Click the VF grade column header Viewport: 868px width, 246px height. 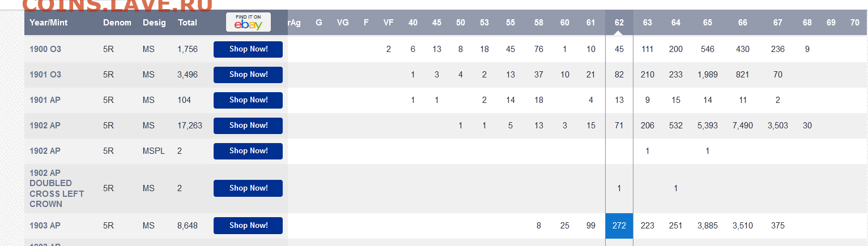(389, 23)
